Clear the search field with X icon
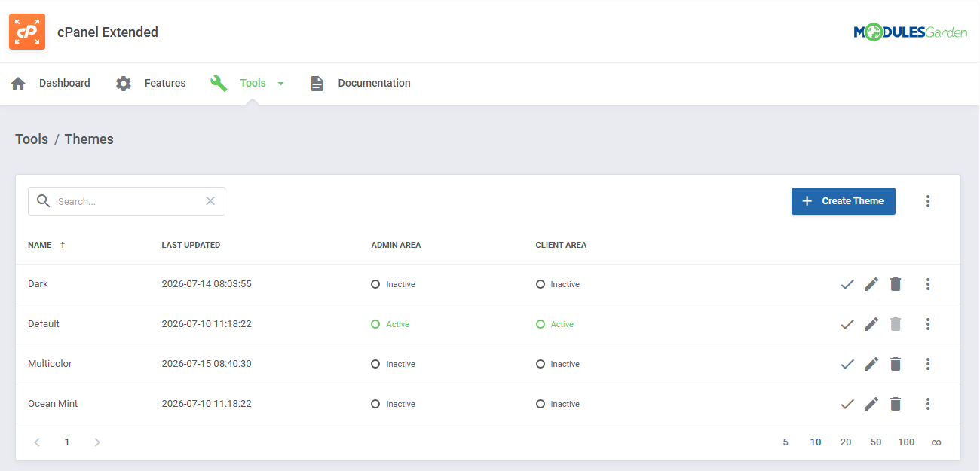Screen dimensions: 980x471 210,201
